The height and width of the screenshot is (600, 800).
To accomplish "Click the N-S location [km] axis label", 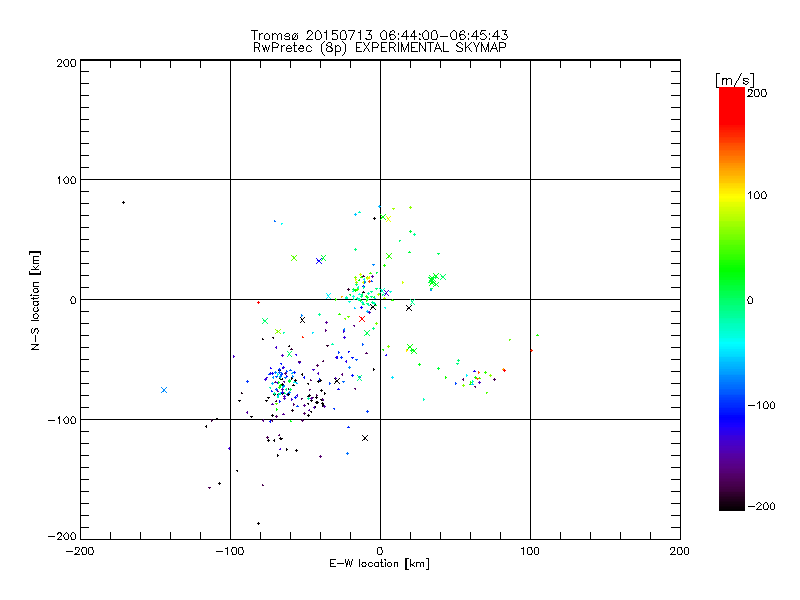I will point(37,299).
